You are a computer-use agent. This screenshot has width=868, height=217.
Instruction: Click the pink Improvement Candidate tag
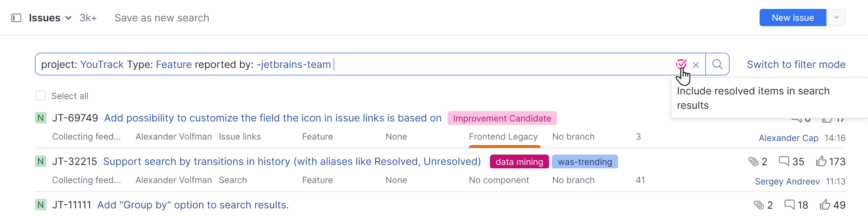[502, 118]
